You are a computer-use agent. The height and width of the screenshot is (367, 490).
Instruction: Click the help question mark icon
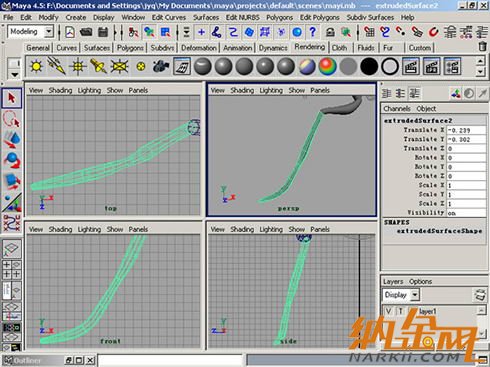tap(312, 32)
